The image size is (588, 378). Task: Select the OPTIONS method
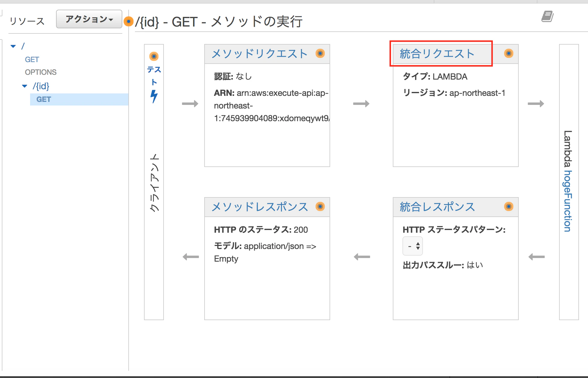click(x=41, y=72)
